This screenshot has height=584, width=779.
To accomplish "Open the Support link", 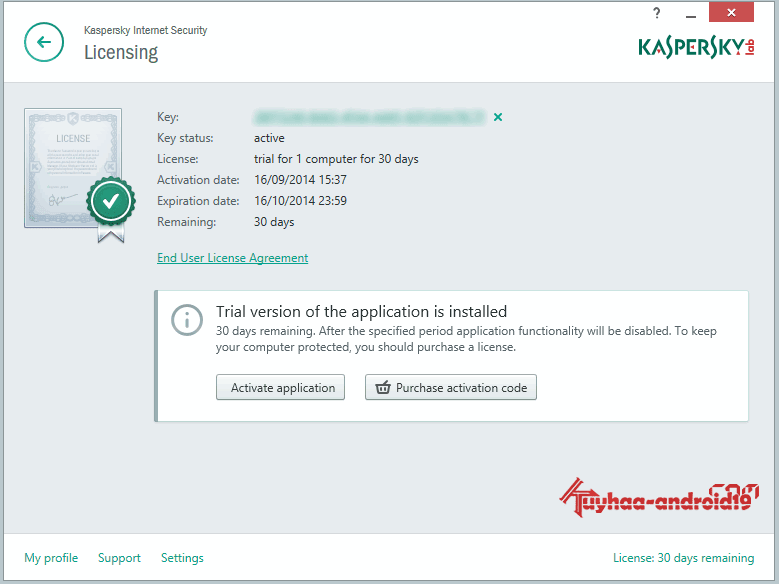I will 119,558.
